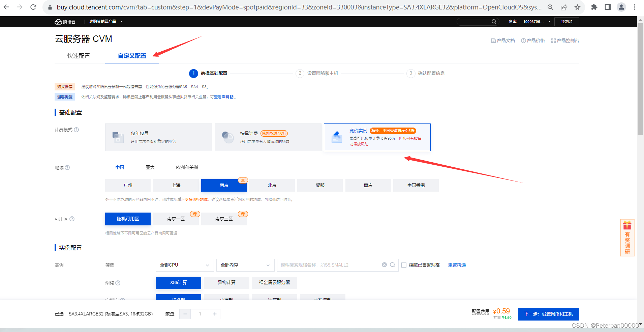Decrease instance quantity with minus
Image resolution: width=644 pixels, height=332 pixels.
click(x=185, y=314)
